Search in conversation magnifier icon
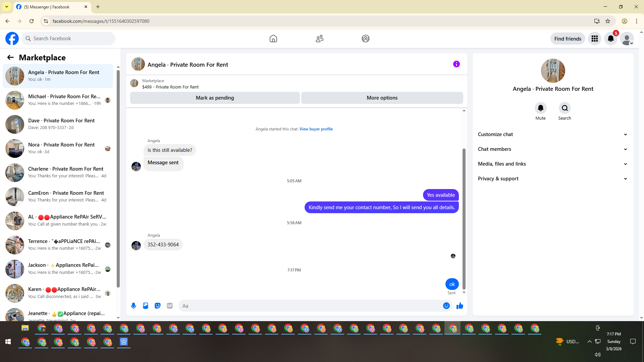This screenshot has width=644, height=362. (565, 108)
